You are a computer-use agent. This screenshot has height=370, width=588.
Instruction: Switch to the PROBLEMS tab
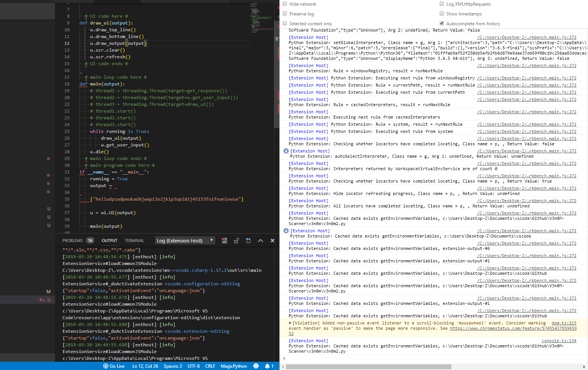coord(73,241)
